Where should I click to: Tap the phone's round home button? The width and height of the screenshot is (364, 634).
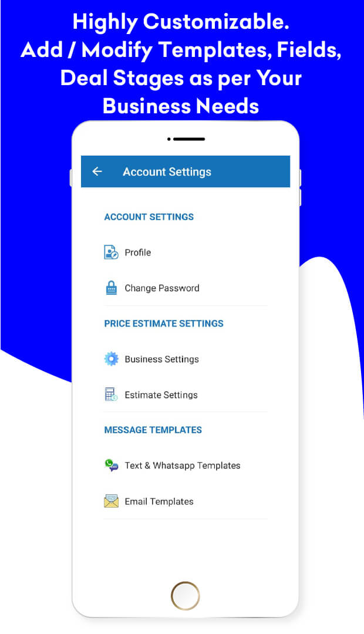point(186,596)
